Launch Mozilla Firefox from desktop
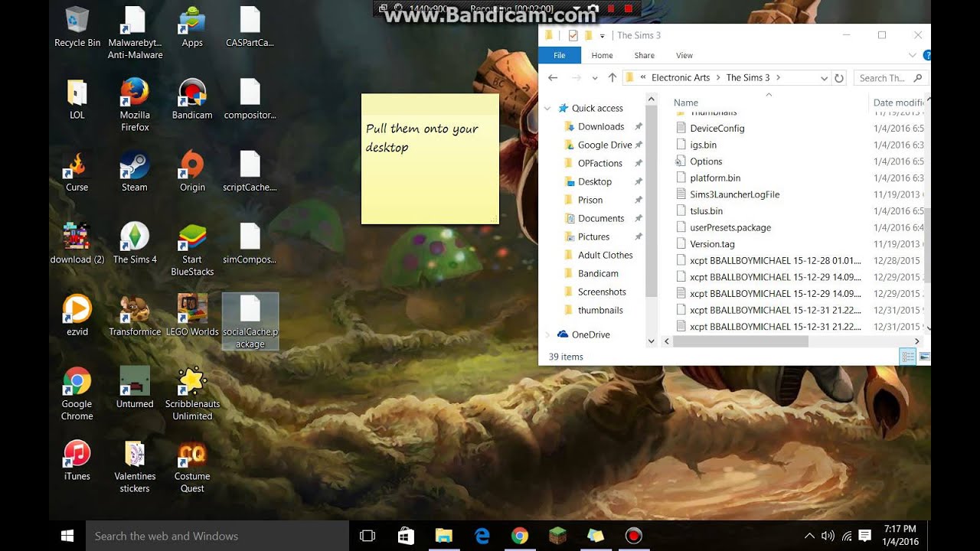980x551 pixels. point(135,105)
